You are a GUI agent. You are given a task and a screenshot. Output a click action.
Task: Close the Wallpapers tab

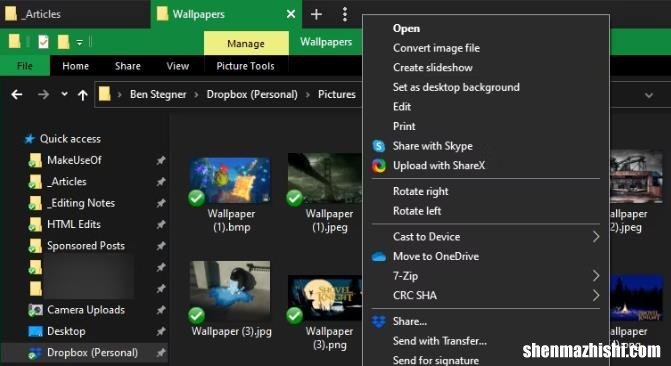[x=291, y=14]
